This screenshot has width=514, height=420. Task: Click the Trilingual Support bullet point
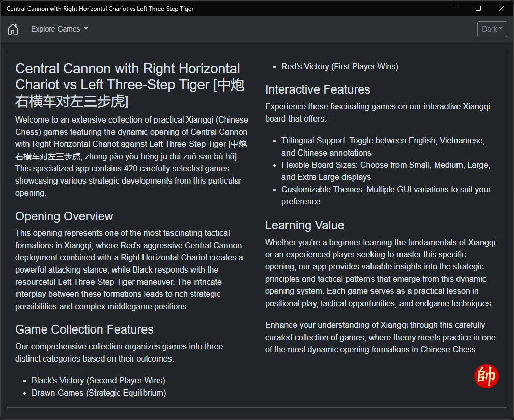(383, 146)
